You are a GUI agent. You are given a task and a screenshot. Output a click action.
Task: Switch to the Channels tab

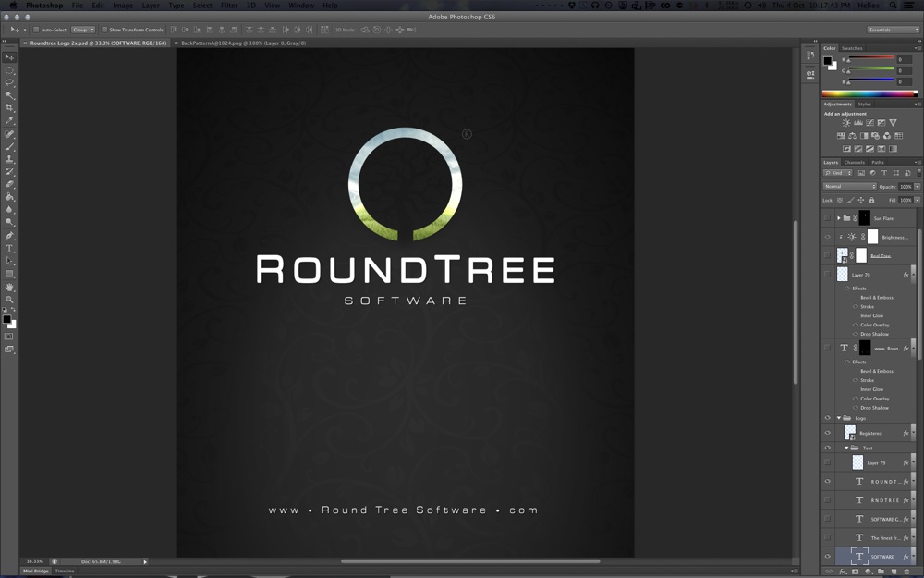tap(854, 163)
